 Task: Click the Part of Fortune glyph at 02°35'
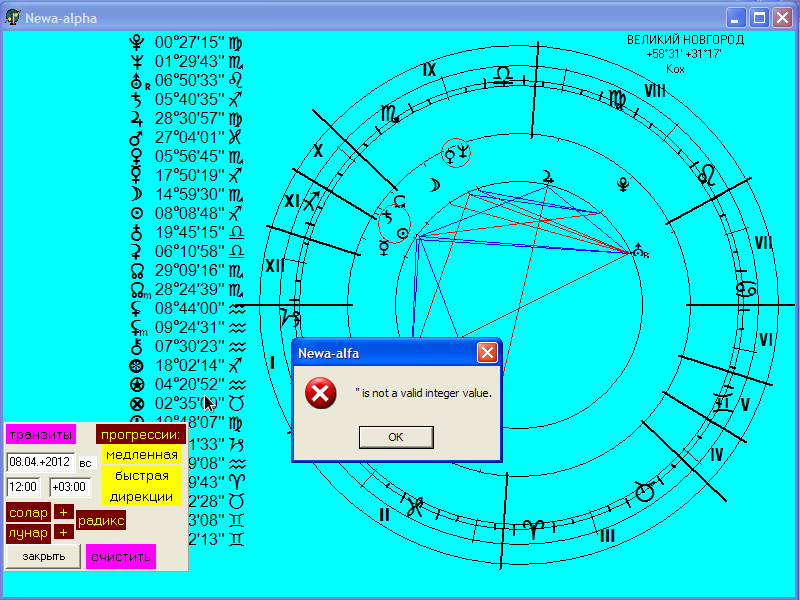tap(137, 404)
